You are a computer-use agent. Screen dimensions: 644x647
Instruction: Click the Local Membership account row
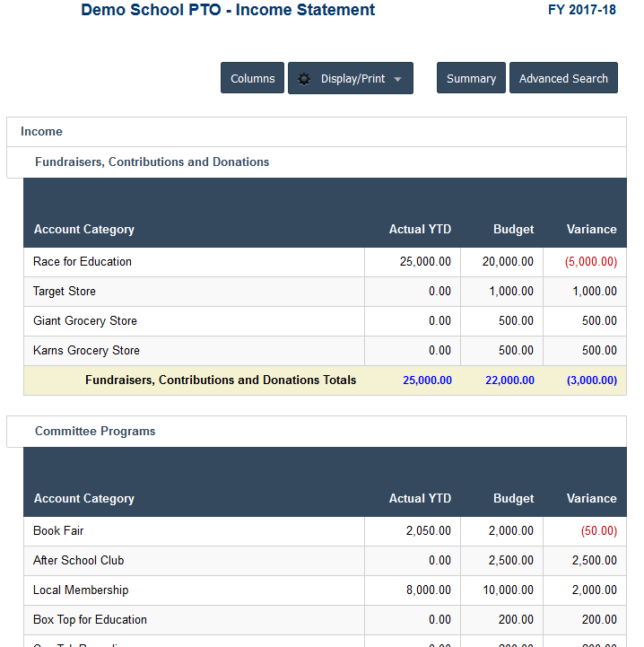click(325, 590)
